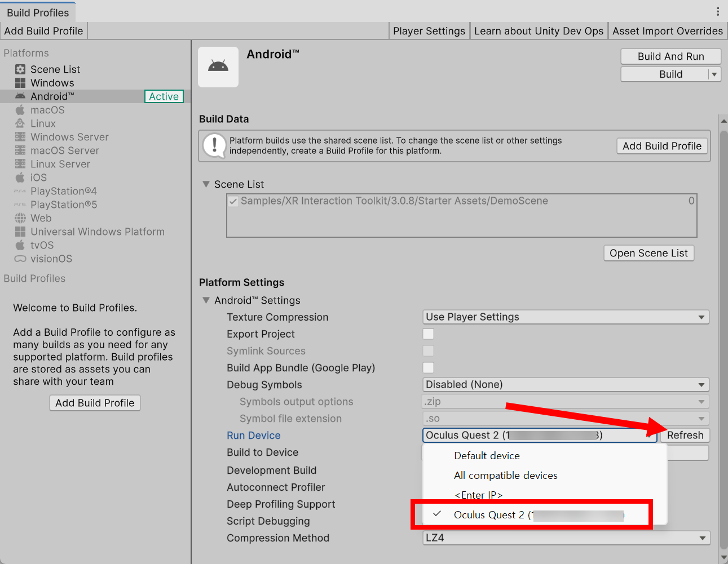Click the Web globe icon
The image size is (728, 564).
coord(20,218)
